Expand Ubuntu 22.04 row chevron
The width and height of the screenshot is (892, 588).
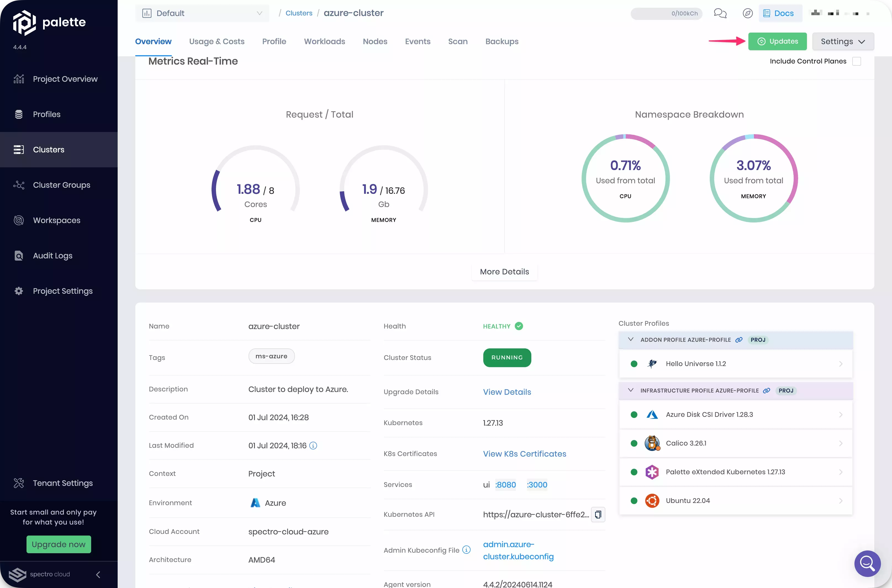tap(841, 500)
